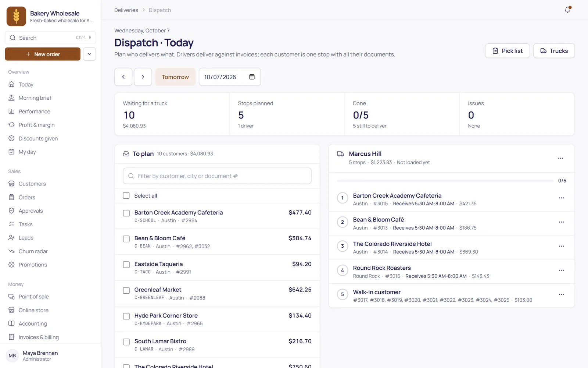Click the Orders clipboard icon in the sidebar
This screenshot has height=368, width=588.
coord(11,197)
